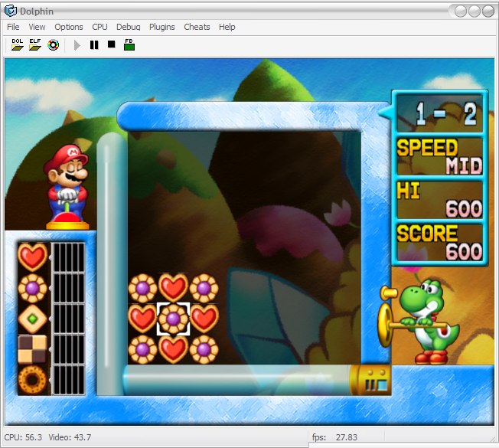Open the View menu
Screen dimensions: 499x448
tap(37, 27)
